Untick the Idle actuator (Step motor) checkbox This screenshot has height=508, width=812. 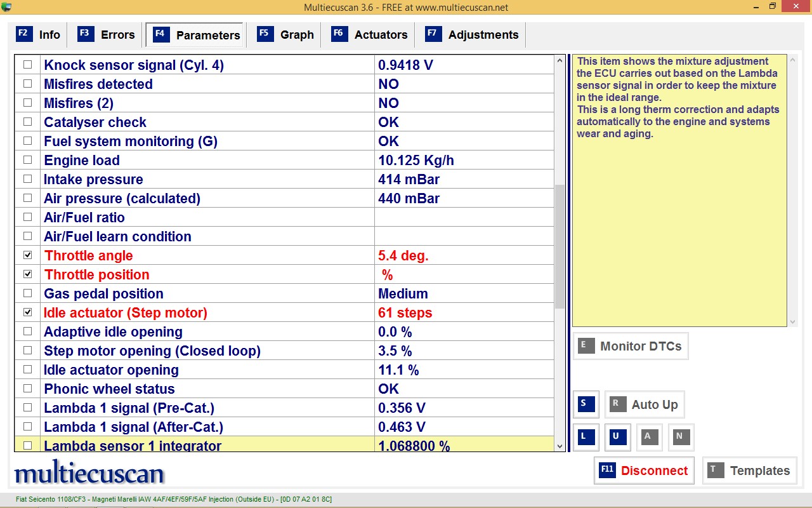point(27,312)
